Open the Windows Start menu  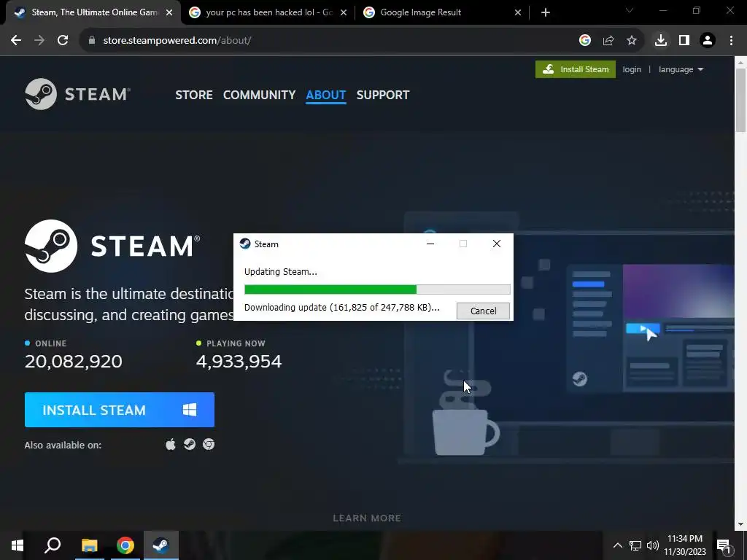tap(18, 545)
